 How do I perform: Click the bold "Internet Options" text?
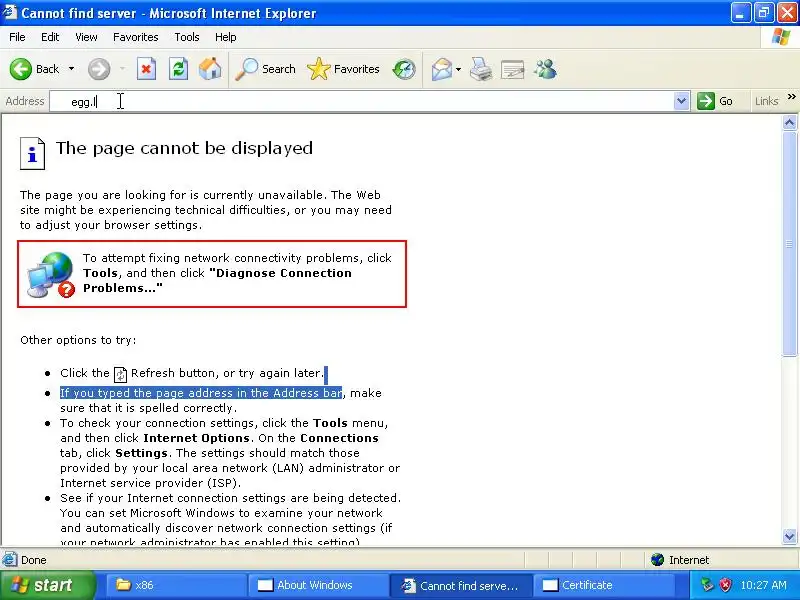coord(196,438)
